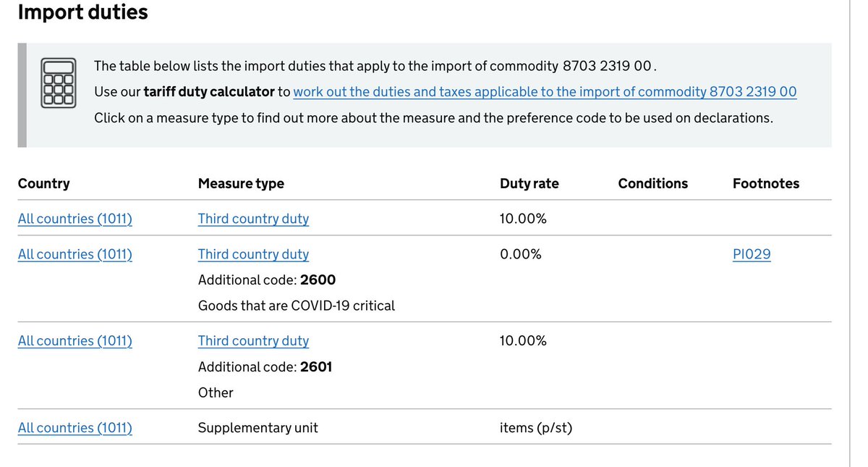Open the PI029 footnote link
This screenshot has height=467, width=868.
coord(752,254)
